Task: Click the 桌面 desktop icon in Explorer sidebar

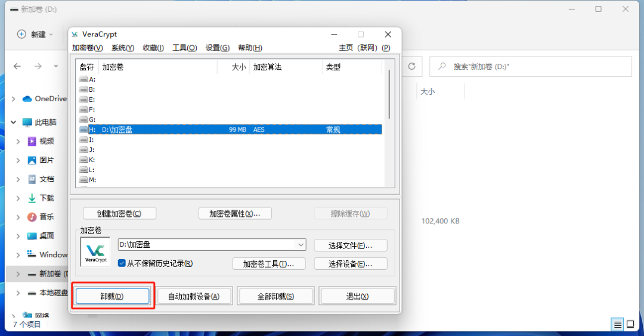Action: coord(32,236)
